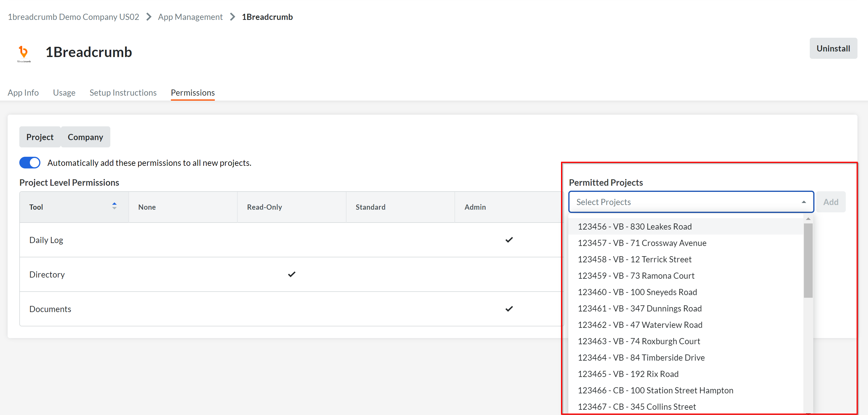
Task: Click the Directory Read-Only checkmark
Action: pyautogui.click(x=291, y=274)
